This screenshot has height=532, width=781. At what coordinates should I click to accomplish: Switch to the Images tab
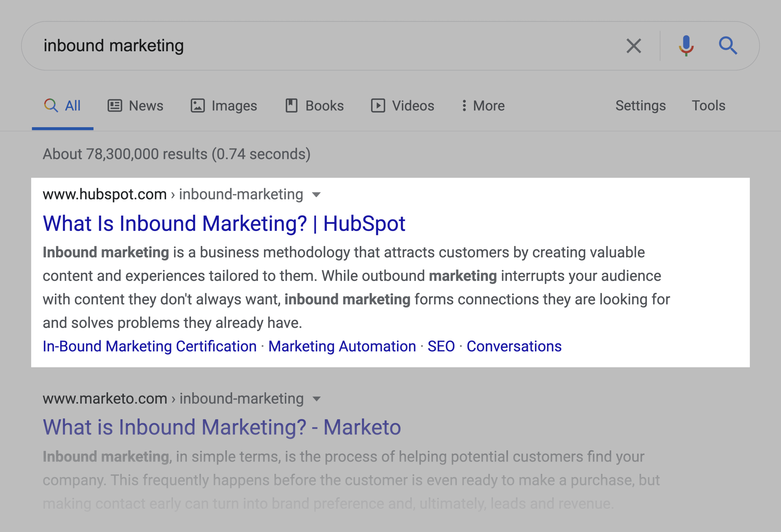(224, 106)
